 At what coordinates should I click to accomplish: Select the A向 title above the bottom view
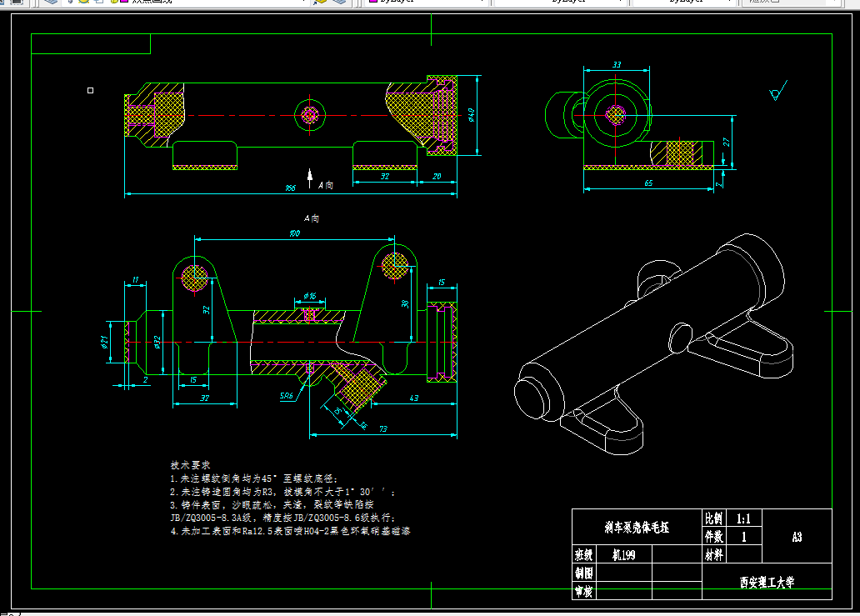pos(312,218)
